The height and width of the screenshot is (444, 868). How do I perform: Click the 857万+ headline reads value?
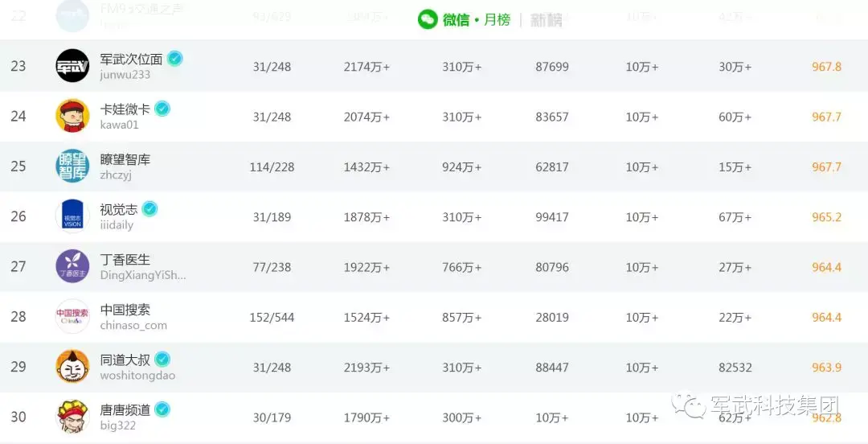pyautogui.click(x=461, y=318)
